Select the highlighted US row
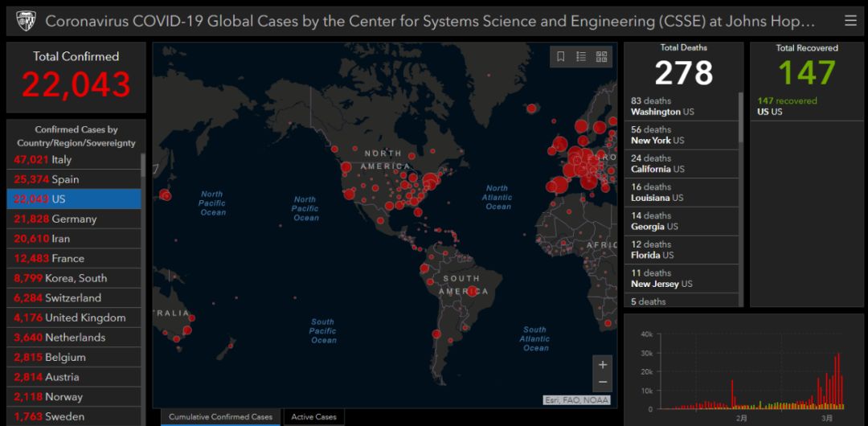This screenshot has width=868, height=426. point(74,199)
